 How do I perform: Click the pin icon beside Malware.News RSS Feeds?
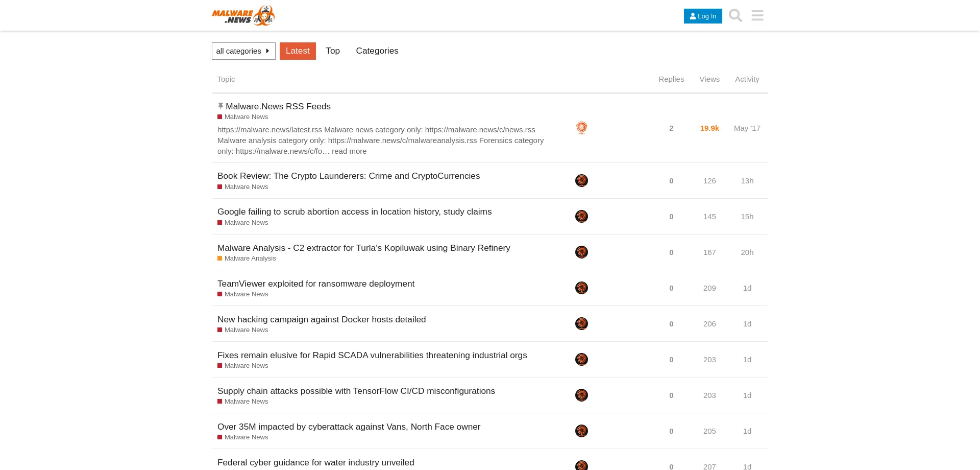pyautogui.click(x=220, y=106)
